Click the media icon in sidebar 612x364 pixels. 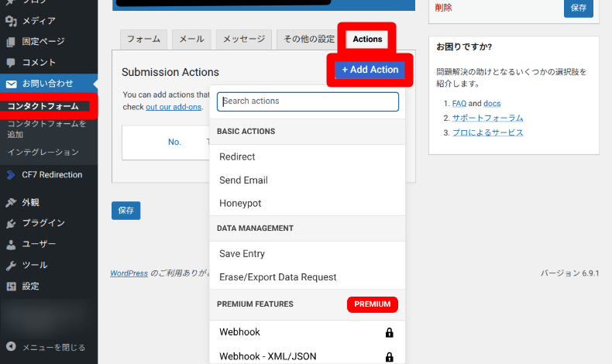point(12,21)
